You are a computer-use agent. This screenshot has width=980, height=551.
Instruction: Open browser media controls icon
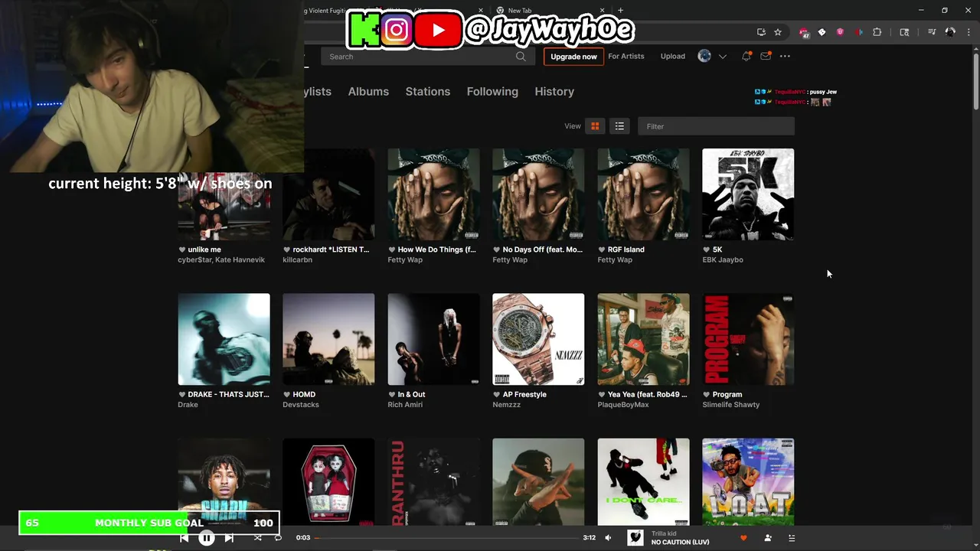pyautogui.click(x=932, y=32)
